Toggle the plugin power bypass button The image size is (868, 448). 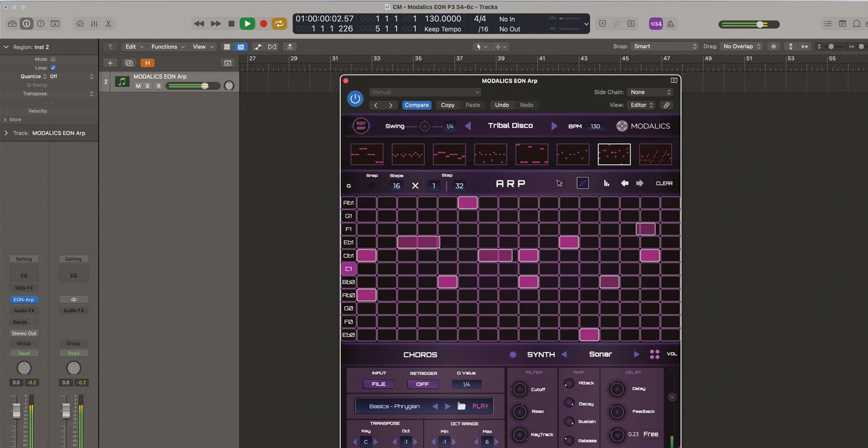coord(355,99)
